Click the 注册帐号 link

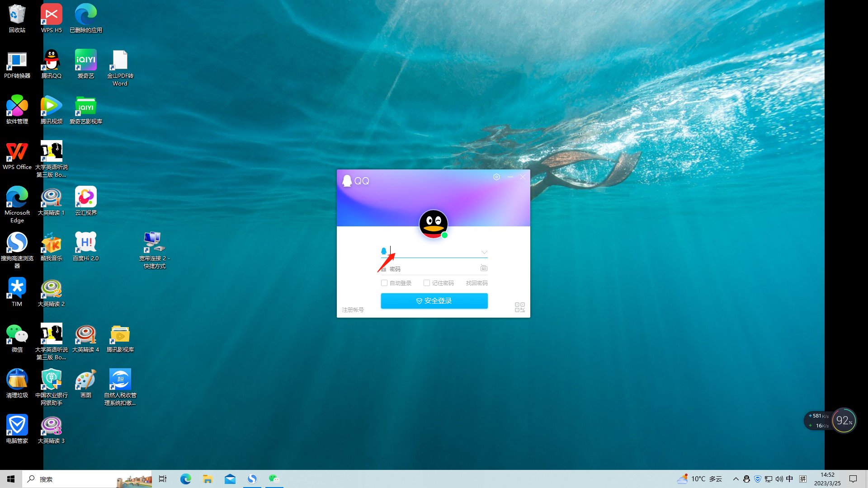point(353,310)
